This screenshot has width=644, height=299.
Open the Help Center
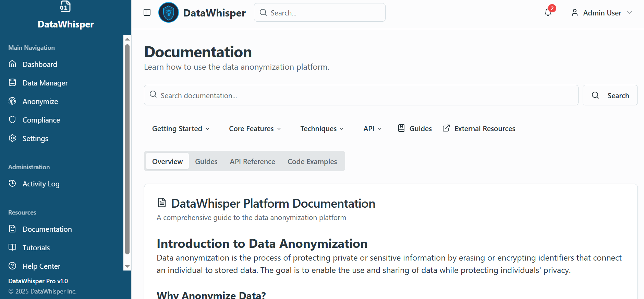pos(41,266)
